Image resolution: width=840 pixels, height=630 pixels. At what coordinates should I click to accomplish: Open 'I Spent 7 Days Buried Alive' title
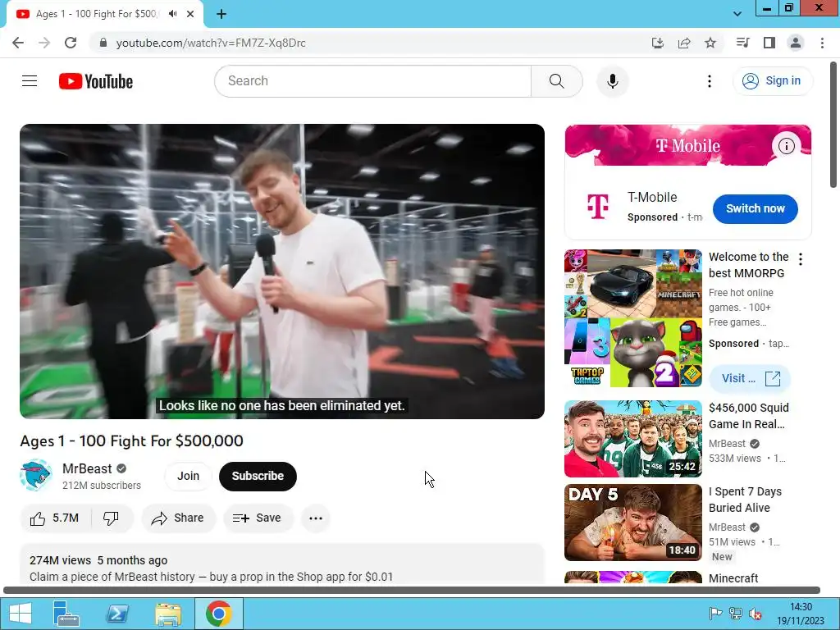(745, 500)
